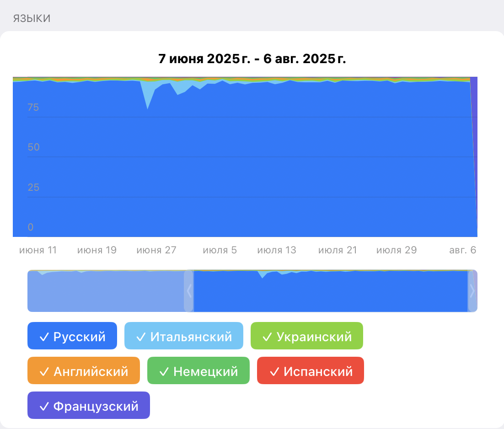Toggle the Украинский language filter

tap(306, 336)
